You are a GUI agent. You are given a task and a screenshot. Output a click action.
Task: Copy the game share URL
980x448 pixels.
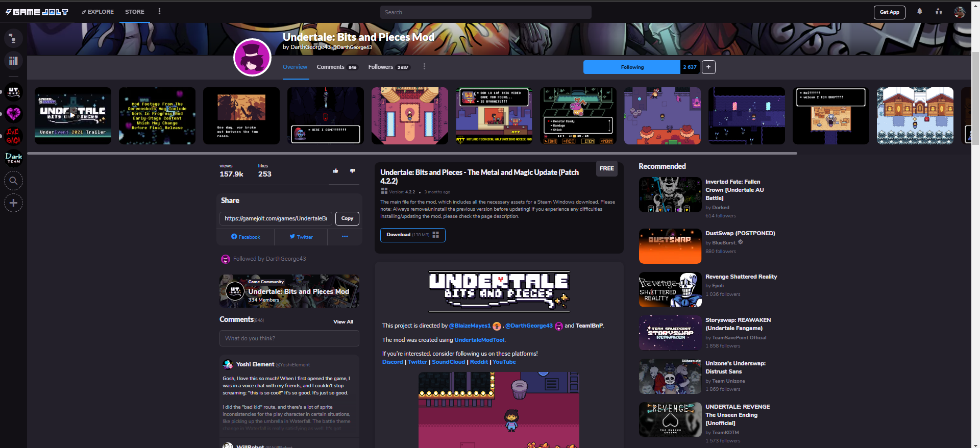tap(347, 218)
